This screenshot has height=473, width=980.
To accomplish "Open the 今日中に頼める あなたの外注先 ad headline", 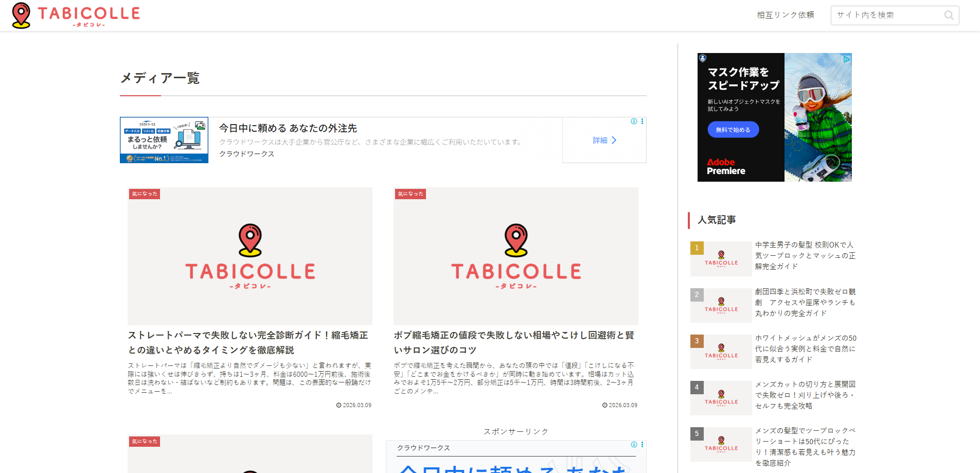I will tap(288, 128).
